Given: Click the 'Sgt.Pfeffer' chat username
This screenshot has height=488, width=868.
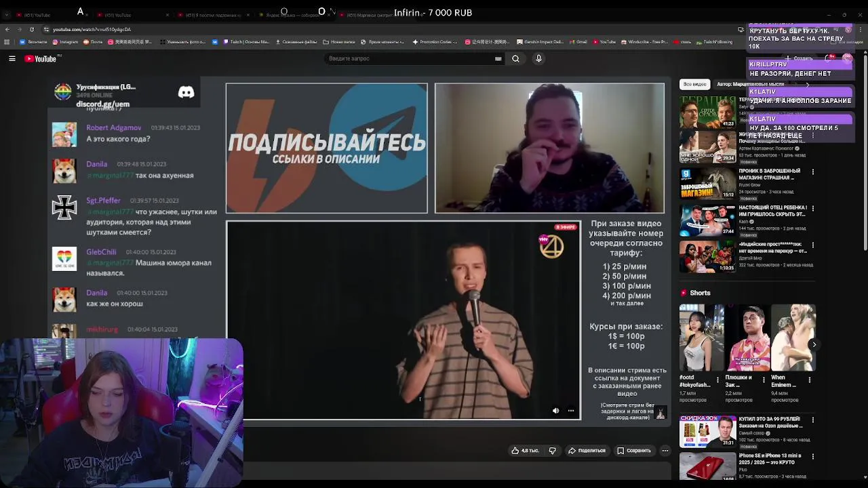Looking at the screenshot, I should pos(103,201).
